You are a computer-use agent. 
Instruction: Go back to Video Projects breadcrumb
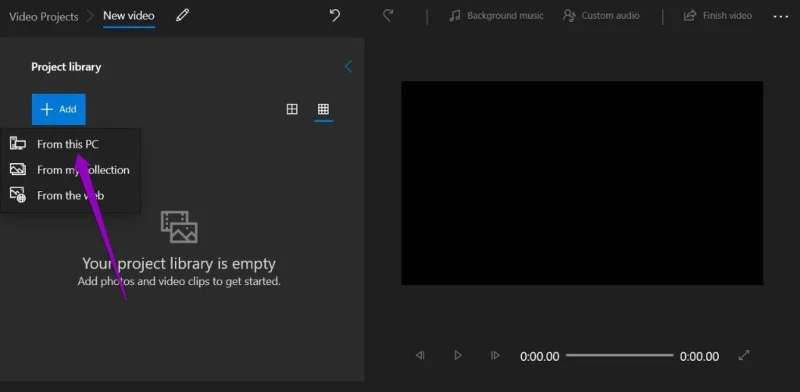44,16
